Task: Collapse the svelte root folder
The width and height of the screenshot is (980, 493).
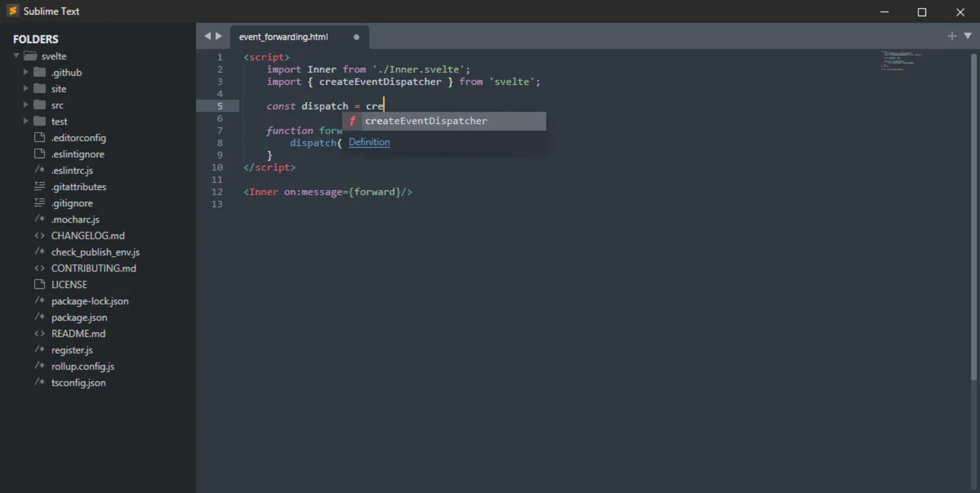Action: pyautogui.click(x=16, y=56)
